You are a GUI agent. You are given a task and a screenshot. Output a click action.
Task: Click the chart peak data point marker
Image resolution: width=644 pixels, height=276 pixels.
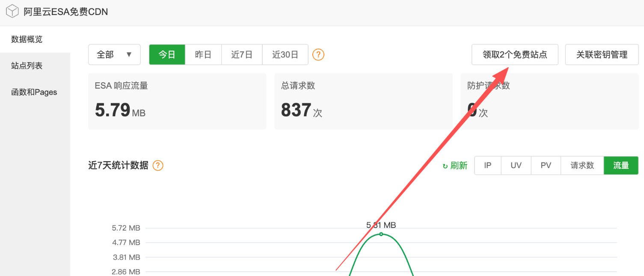381,234
